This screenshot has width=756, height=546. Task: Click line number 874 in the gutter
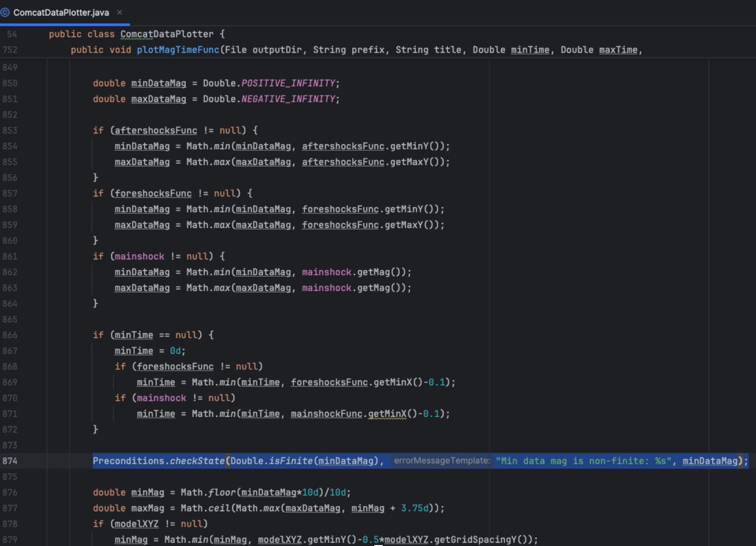click(10, 461)
